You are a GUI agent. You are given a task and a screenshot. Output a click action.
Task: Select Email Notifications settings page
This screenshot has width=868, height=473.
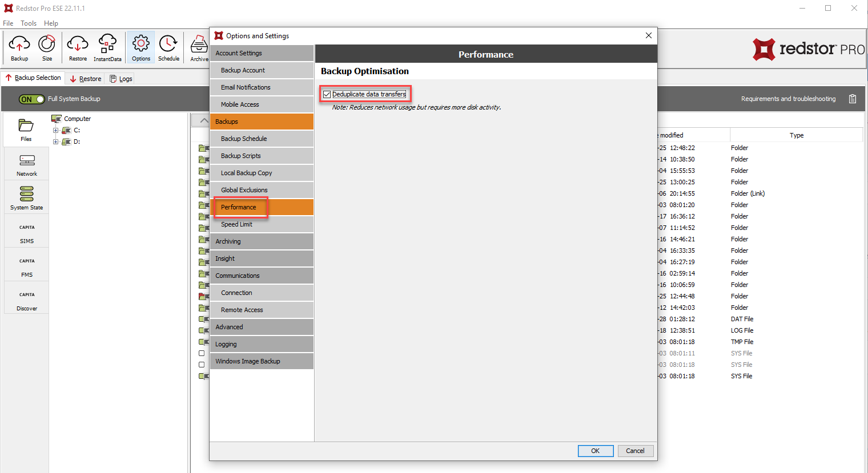[262, 87]
